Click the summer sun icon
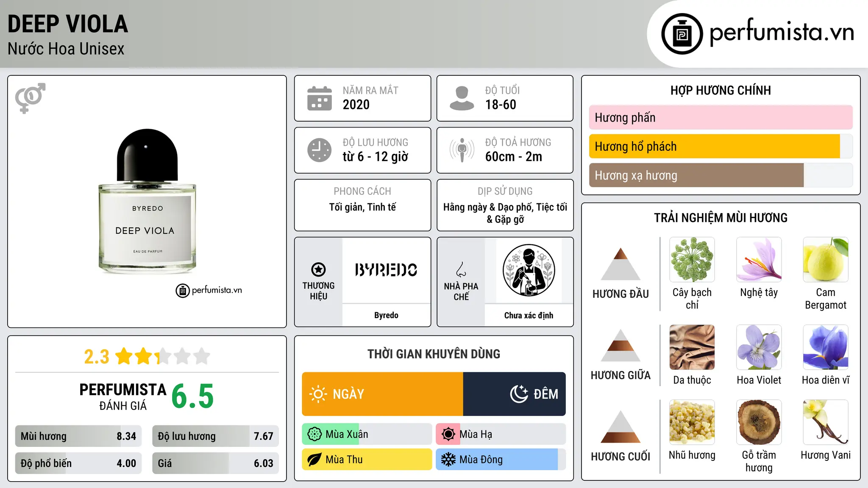Image resolution: width=868 pixels, height=488 pixels. coord(448,434)
